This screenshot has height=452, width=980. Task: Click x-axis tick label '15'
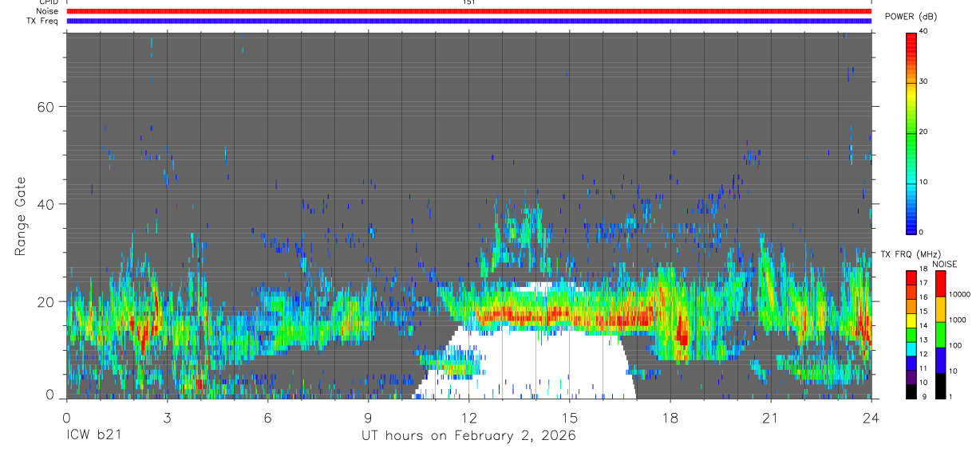coord(570,417)
